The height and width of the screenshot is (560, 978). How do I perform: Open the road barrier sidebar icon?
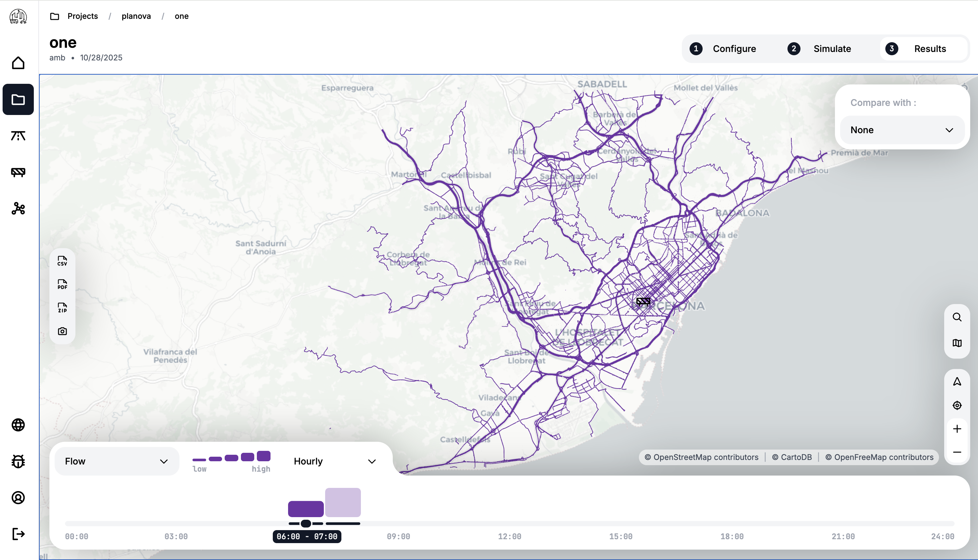click(18, 172)
